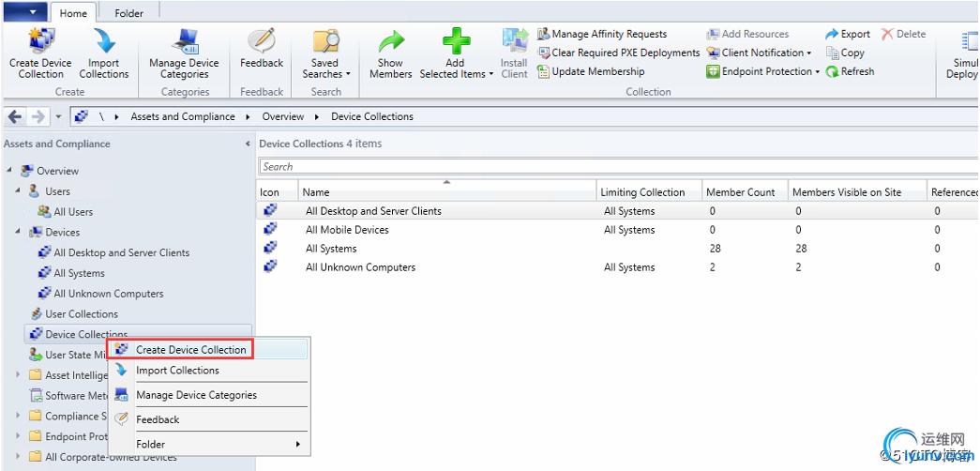Image resolution: width=980 pixels, height=471 pixels.
Task: Choose Import Collections from context menu
Action: tap(209, 371)
